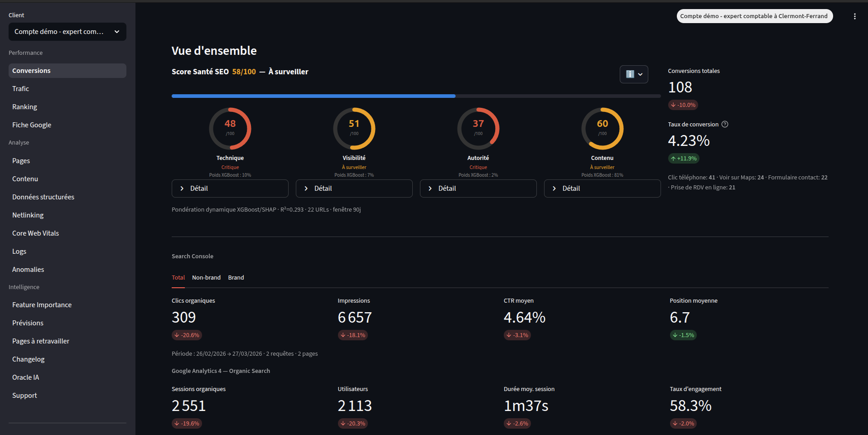This screenshot has width=868, height=435.
Task: Open Détail for the Contenu score
Action: coord(602,188)
